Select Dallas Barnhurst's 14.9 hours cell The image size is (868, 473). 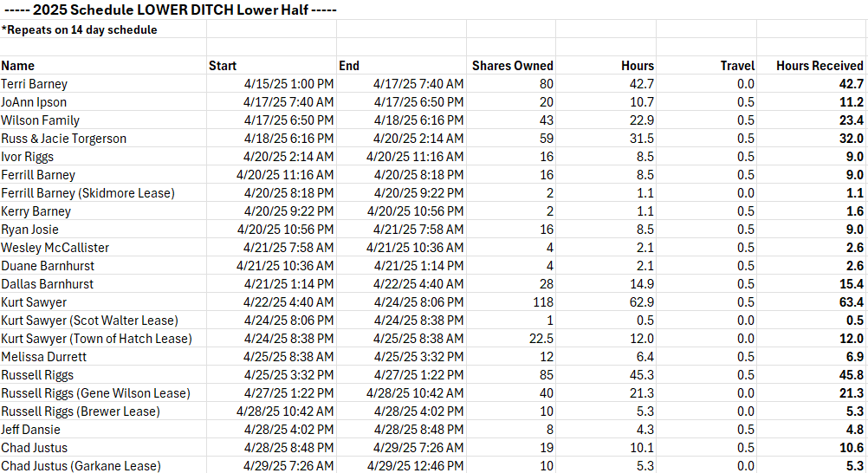click(606, 283)
